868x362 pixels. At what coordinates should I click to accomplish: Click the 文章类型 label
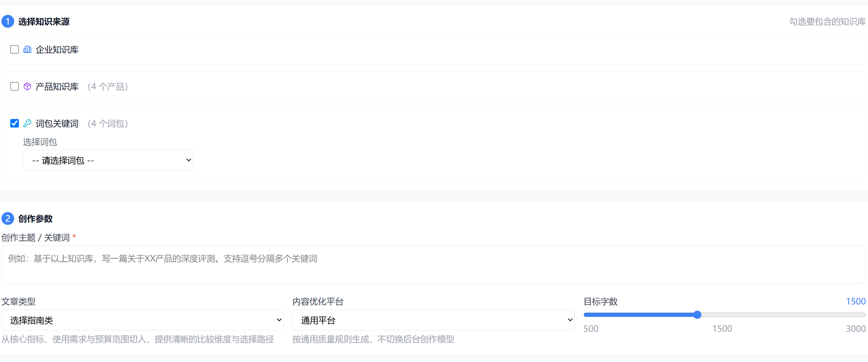coord(18,302)
